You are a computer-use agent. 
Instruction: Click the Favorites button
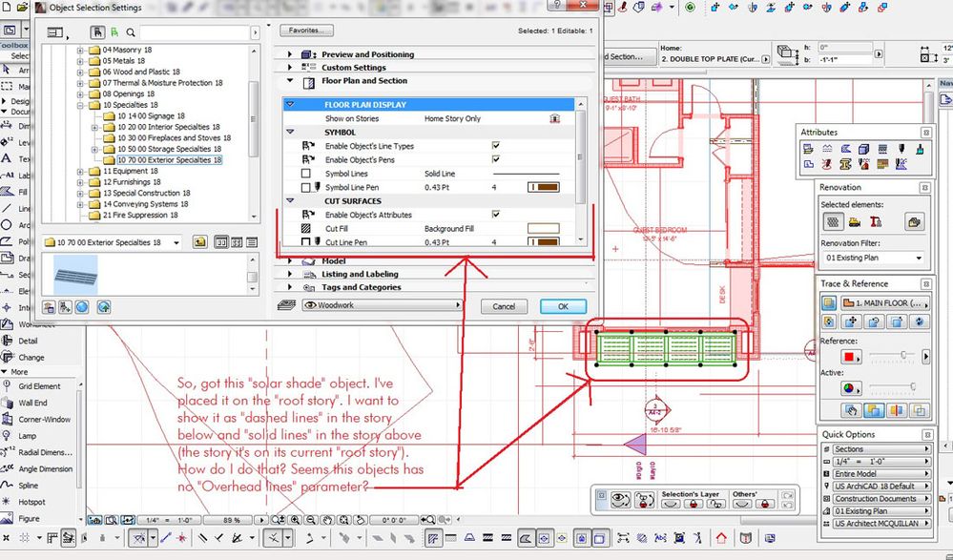(305, 31)
